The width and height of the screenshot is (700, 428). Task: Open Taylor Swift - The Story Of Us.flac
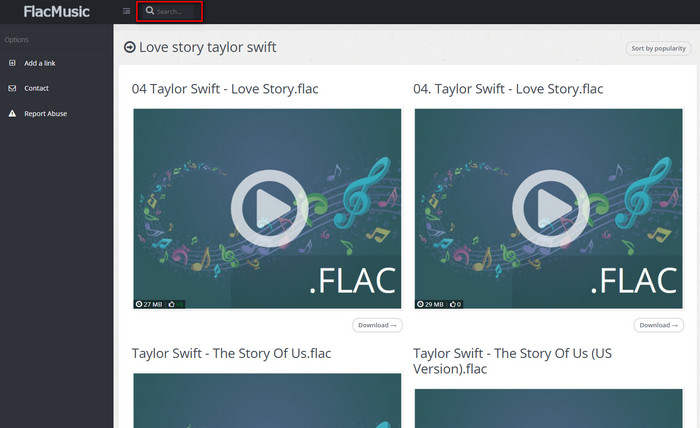(x=231, y=353)
